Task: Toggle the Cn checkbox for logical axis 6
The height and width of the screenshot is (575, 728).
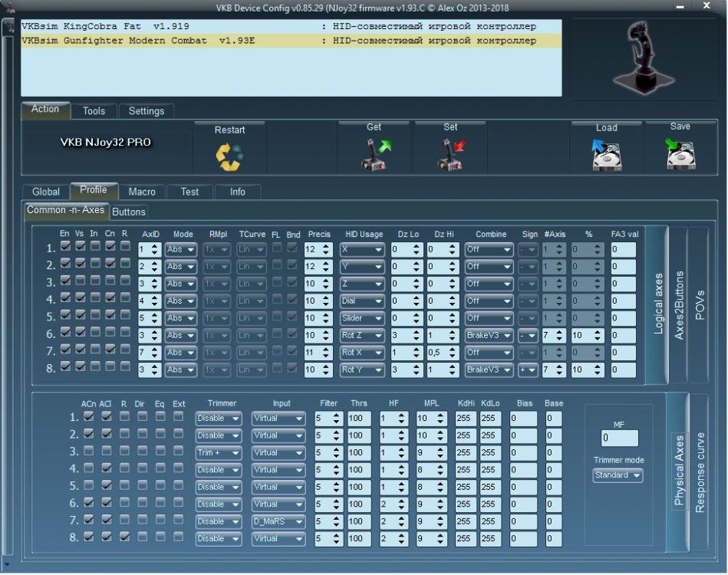Action: [x=110, y=332]
